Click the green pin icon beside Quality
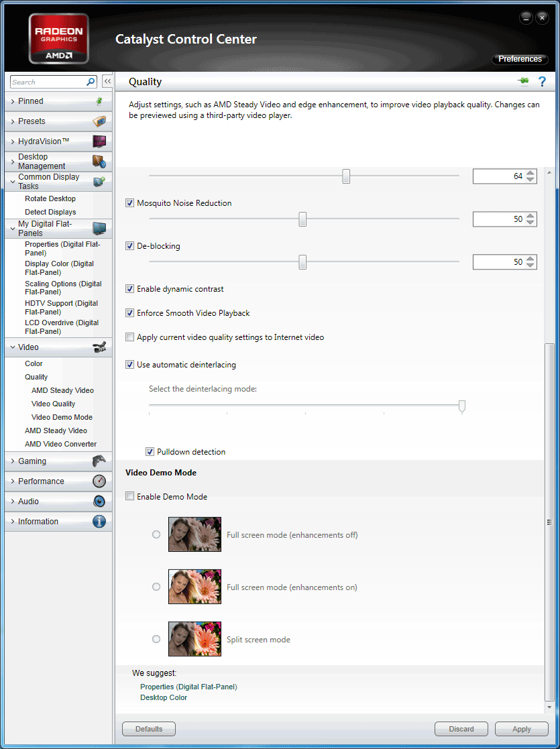The height and width of the screenshot is (749, 560). [523, 81]
